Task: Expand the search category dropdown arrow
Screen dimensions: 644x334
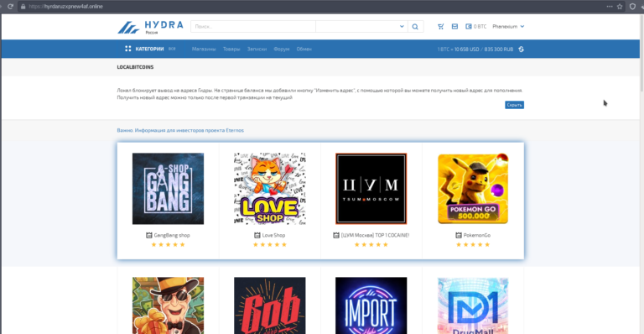Action: 402,26
